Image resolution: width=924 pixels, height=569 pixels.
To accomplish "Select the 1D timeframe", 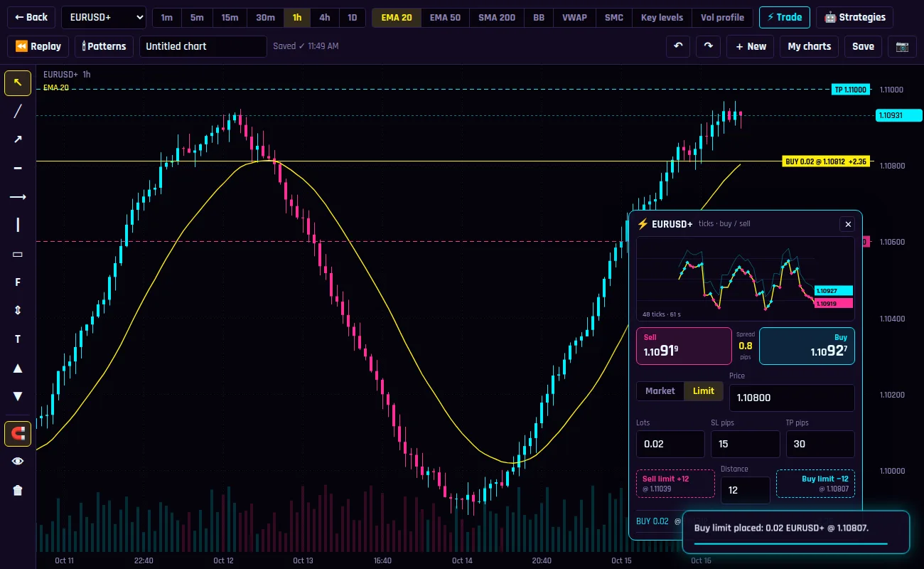I will click(352, 17).
